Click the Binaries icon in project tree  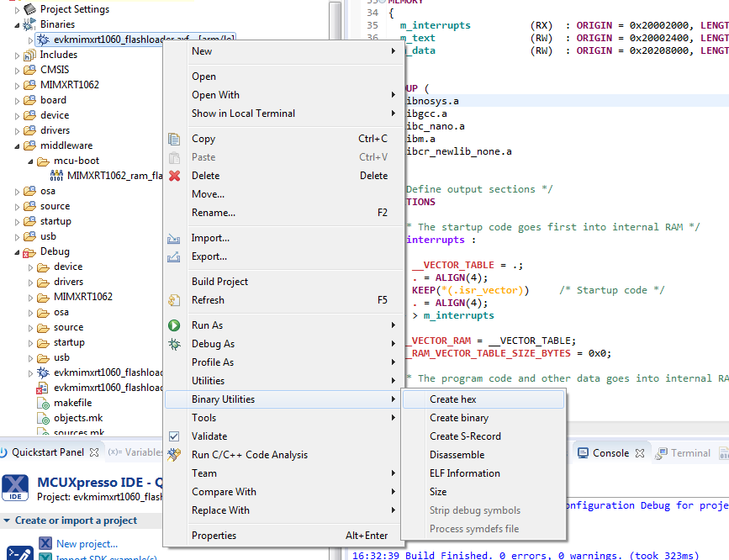click(29, 24)
